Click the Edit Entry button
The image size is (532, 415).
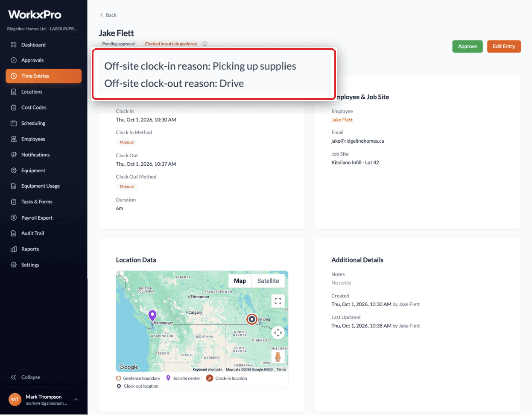(x=504, y=46)
